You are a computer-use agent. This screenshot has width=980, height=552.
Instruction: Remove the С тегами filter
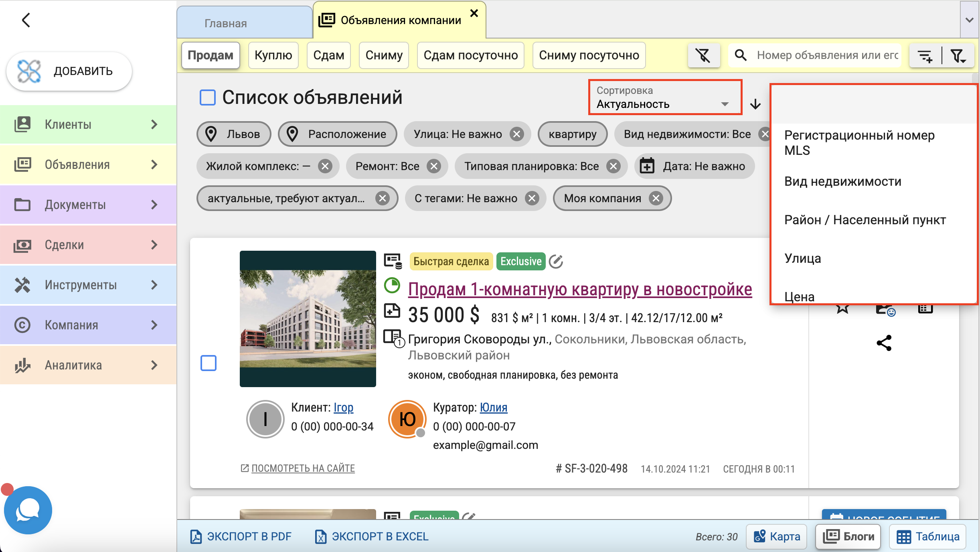[532, 198]
